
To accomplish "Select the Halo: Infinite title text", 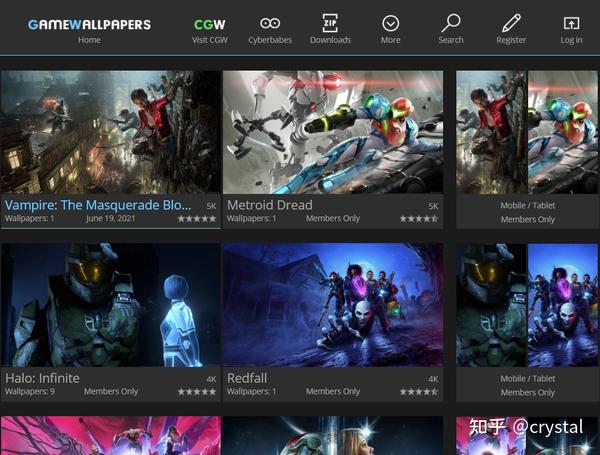I will (42, 378).
